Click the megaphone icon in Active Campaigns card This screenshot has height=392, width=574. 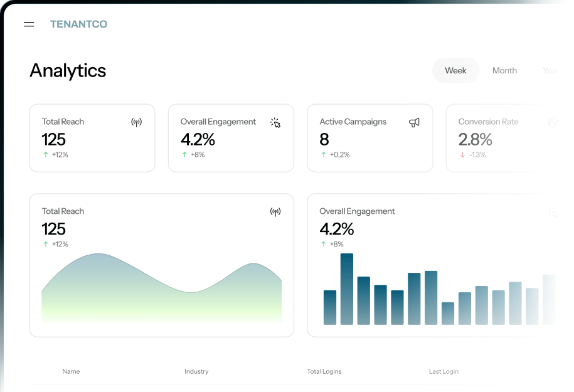pos(414,122)
